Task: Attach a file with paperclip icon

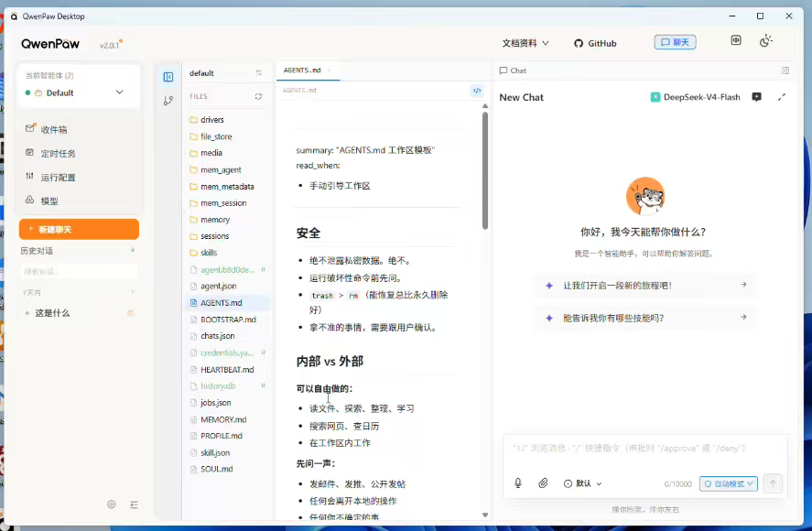Action: click(x=543, y=483)
